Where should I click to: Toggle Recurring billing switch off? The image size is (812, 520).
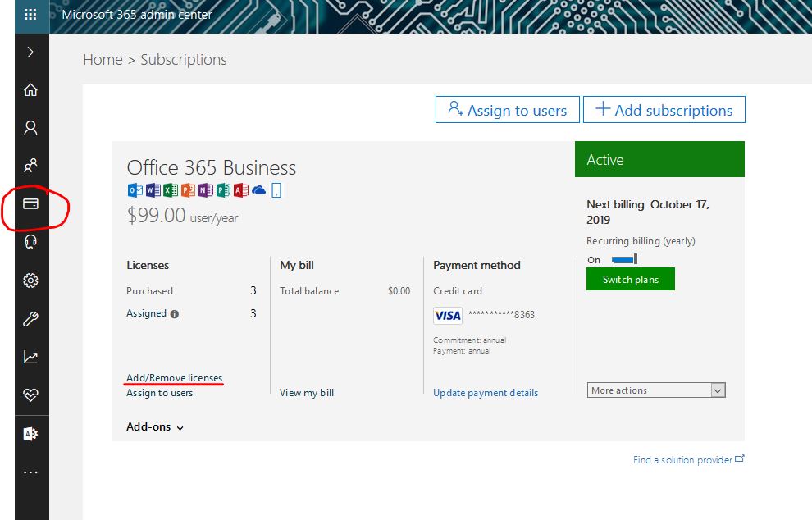(x=624, y=259)
